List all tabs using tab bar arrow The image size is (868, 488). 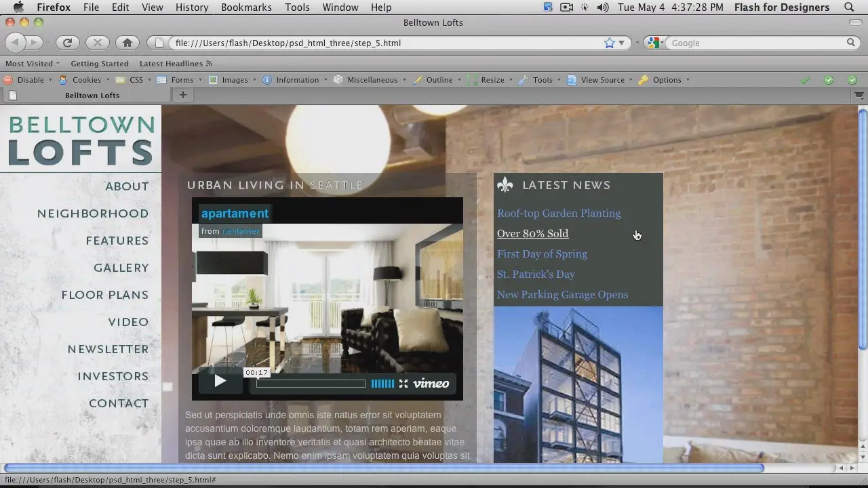pyautogui.click(x=860, y=96)
